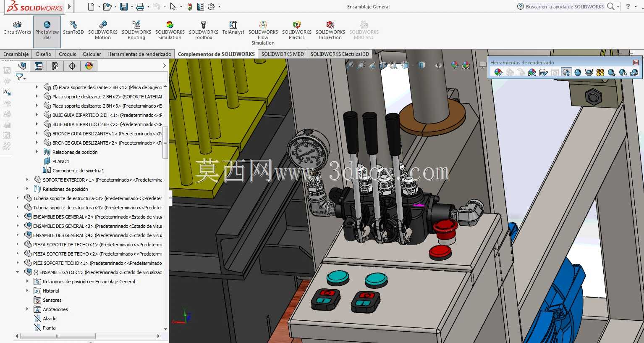
Task: Open SOLIDWORKS Electrical 3D tab
Action: (x=340, y=54)
